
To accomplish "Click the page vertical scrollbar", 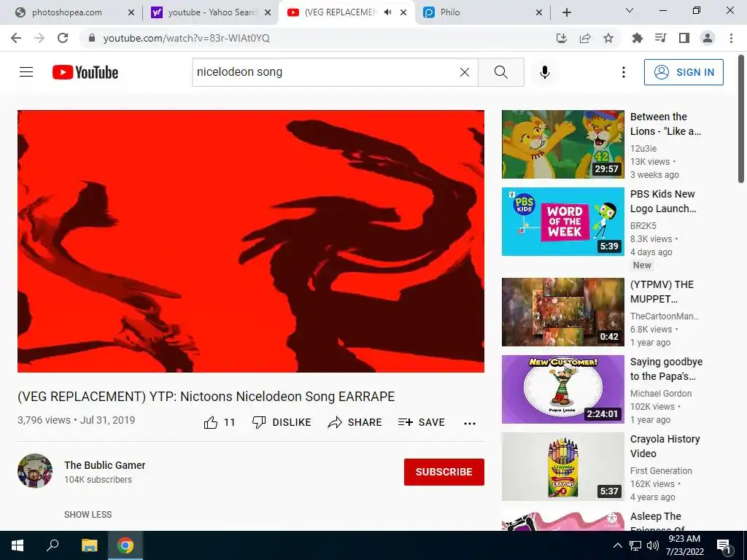I will tap(741, 119).
